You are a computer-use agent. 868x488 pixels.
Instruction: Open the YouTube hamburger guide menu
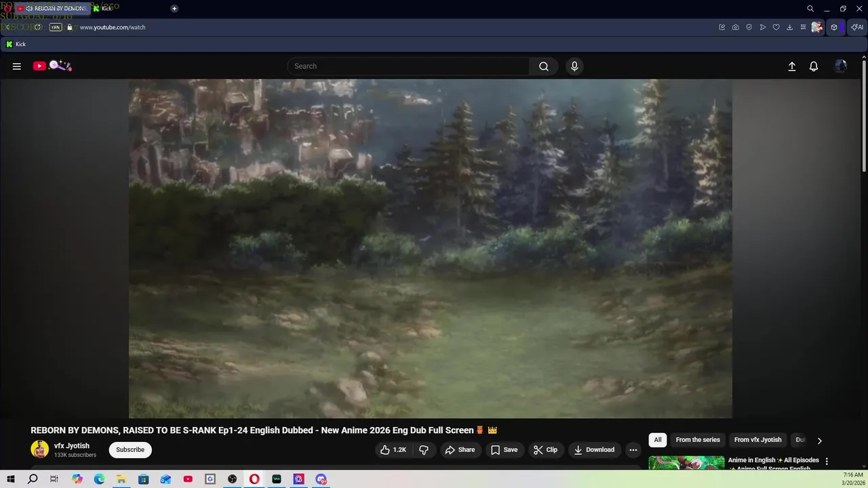click(x=17, y=66)
